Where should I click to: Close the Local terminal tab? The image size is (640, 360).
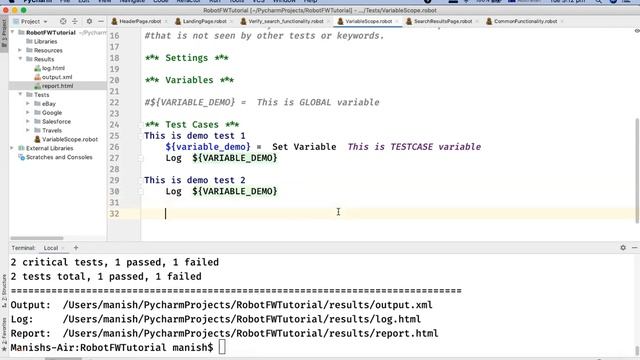(x=63, y=248)
